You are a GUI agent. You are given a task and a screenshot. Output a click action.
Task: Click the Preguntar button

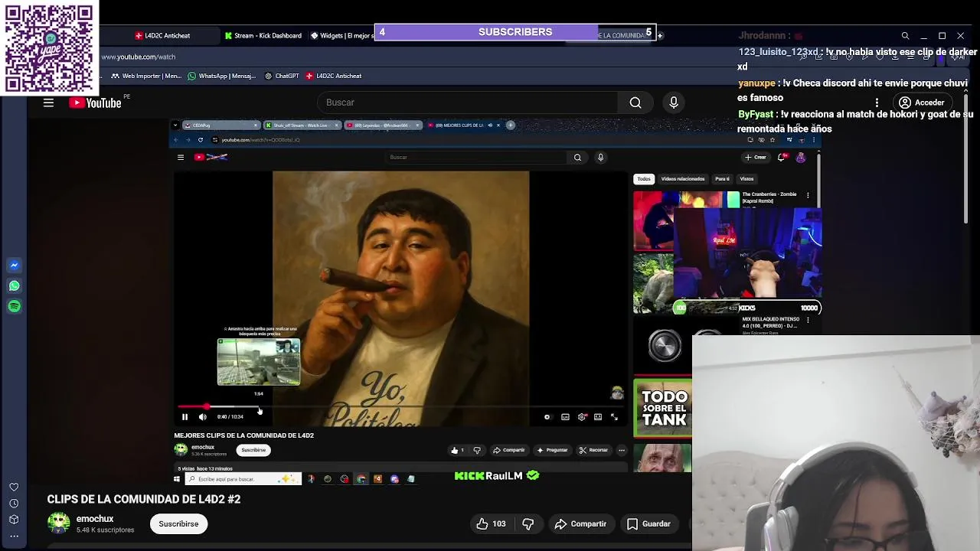pos(553,450)
